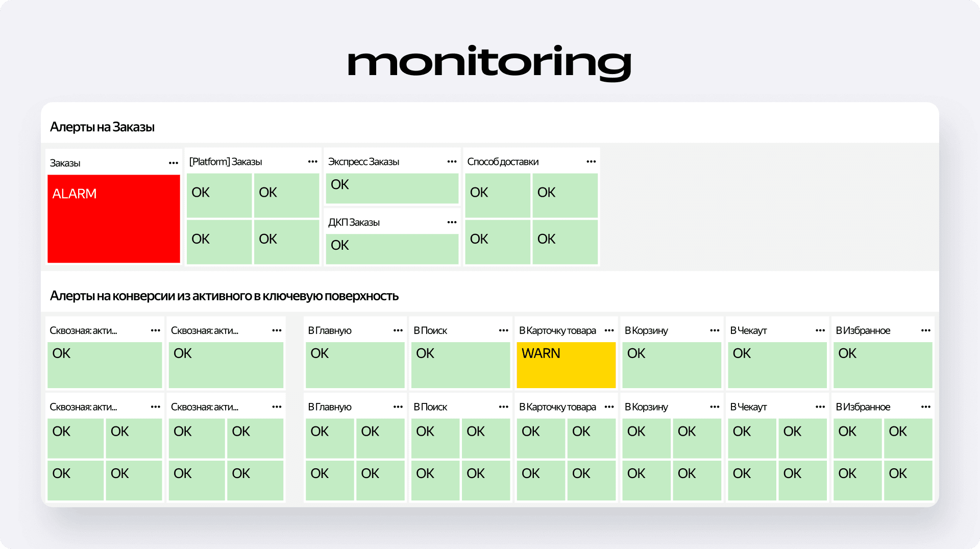Image resolution: width=980 pixels, height=549 pixels.
Task: Open options for WARN-state В Карточку товара widget
Action: (609, 330)
